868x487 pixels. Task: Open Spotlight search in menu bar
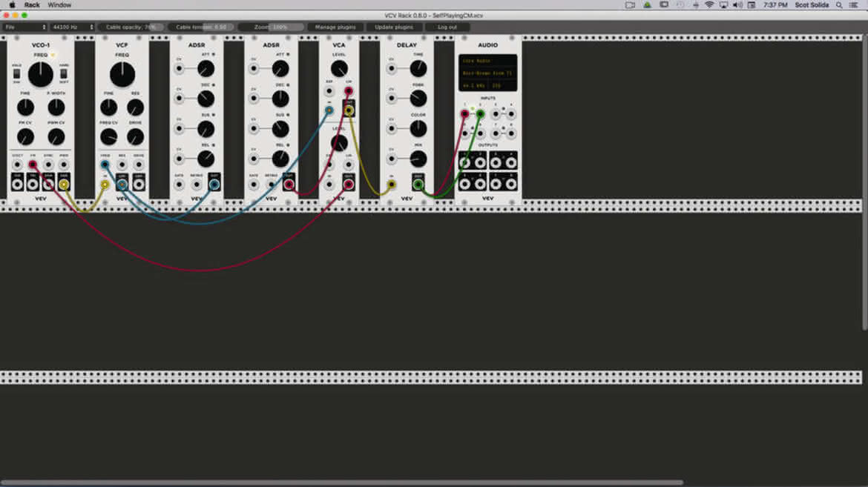(839, 5)
